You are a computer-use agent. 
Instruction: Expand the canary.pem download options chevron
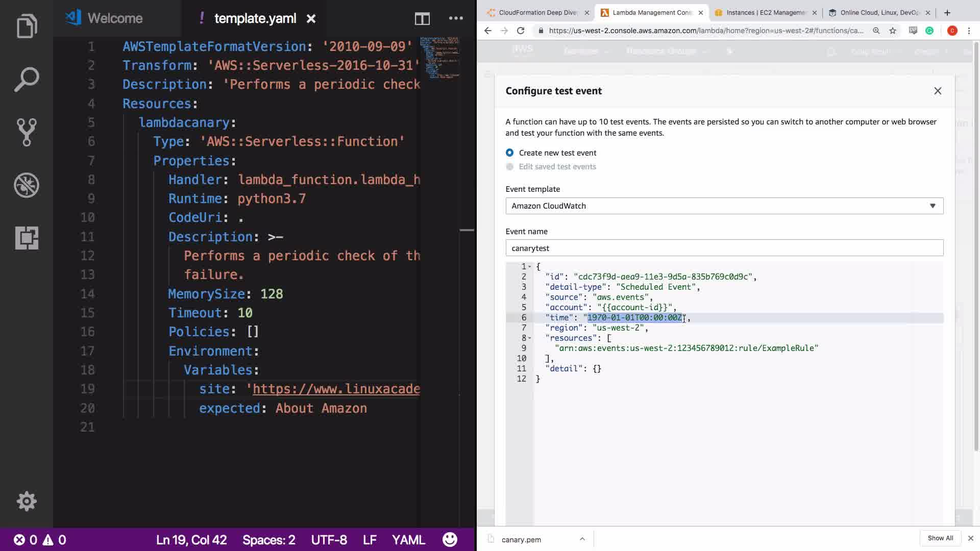tap(582, 539)
